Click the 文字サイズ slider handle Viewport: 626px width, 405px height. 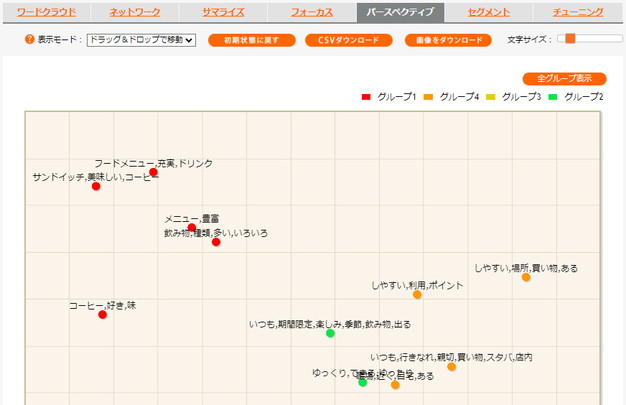point(571,39)
